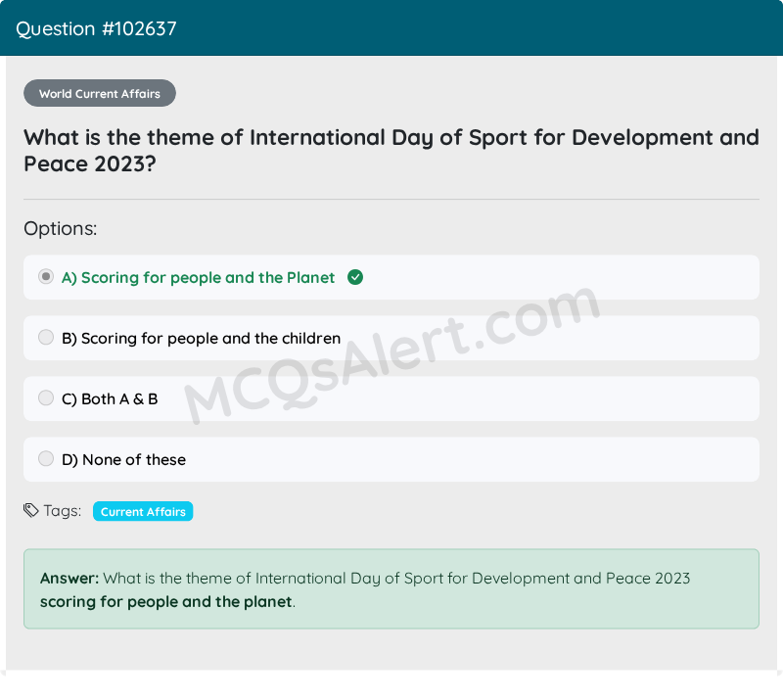The height and width of the screenshot is (700, 783).
Task: Select radio button for Both A & B
Action: point(46,397)
